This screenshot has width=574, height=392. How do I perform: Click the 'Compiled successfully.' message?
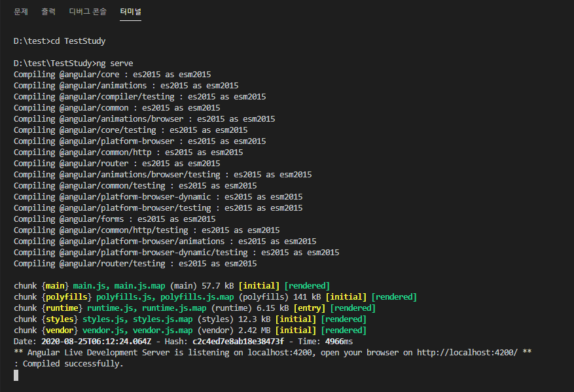pos(73,364)
